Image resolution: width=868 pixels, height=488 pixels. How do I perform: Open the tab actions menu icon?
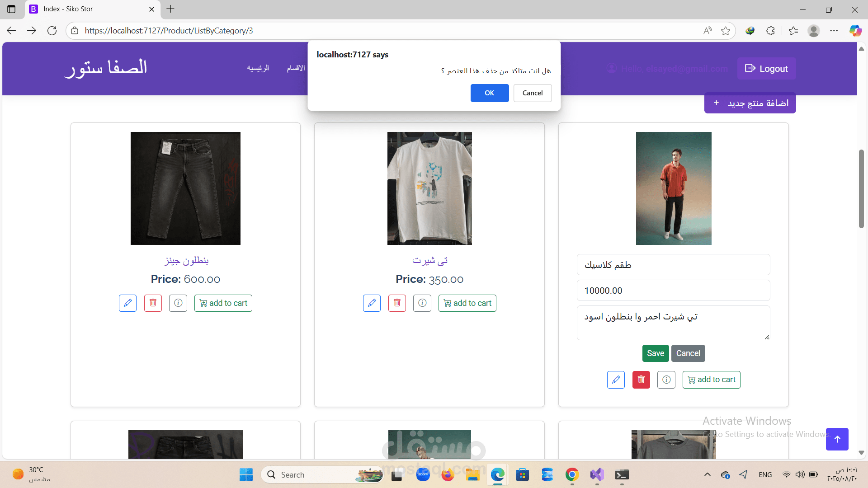(11, 9)
